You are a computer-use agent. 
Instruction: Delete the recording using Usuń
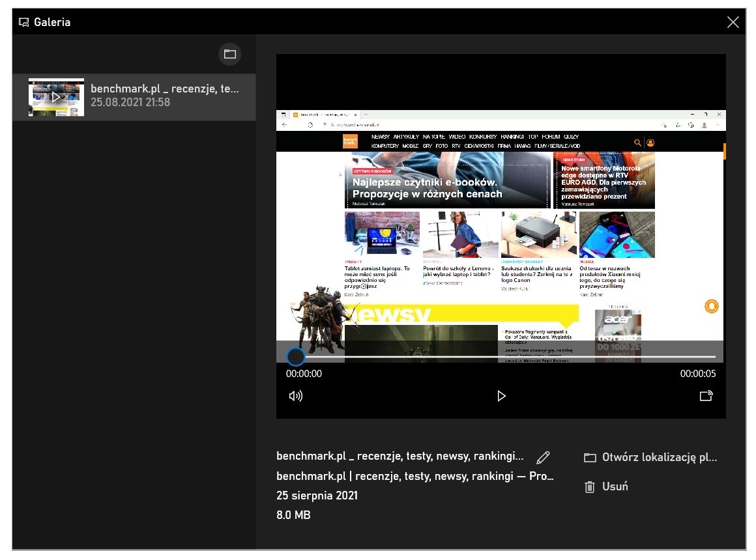click(606, 486)
